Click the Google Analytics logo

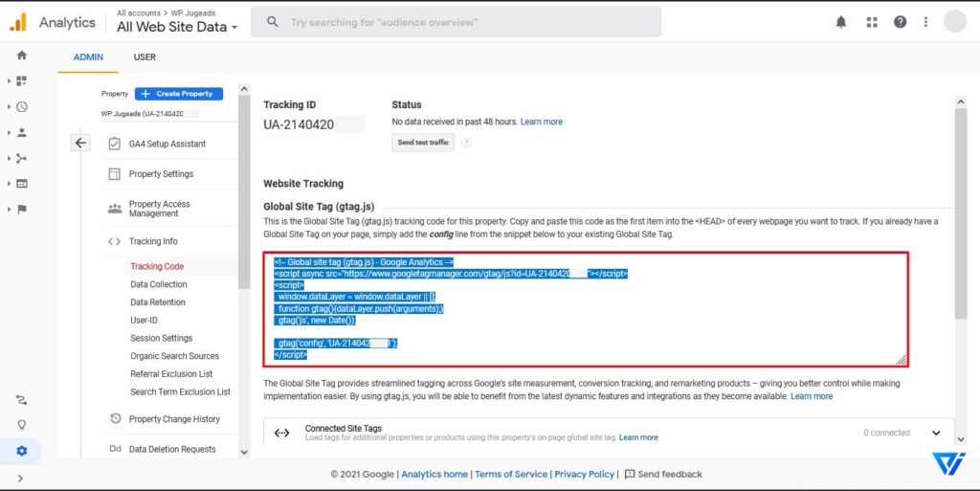coord(18,22)
